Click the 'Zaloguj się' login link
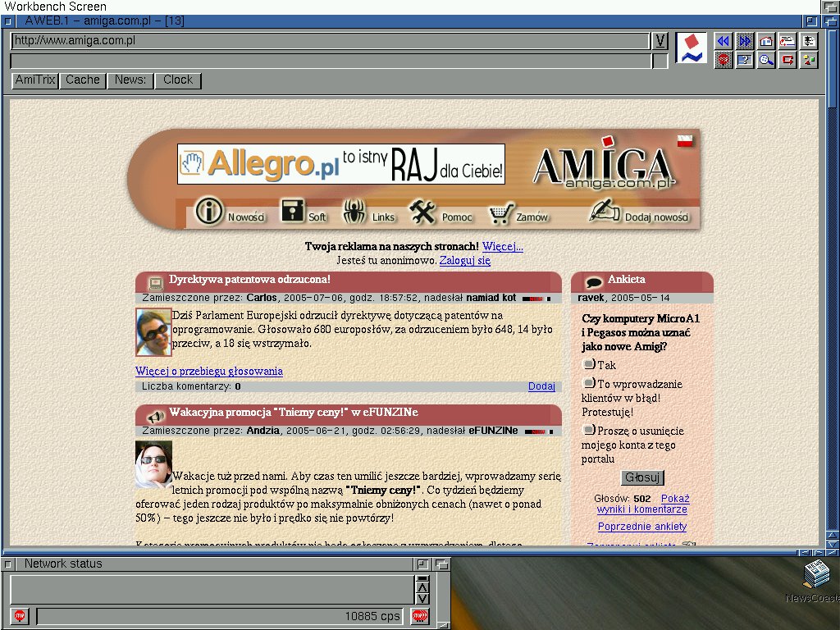This screenshot has height=630, width=840. (465, 260)
